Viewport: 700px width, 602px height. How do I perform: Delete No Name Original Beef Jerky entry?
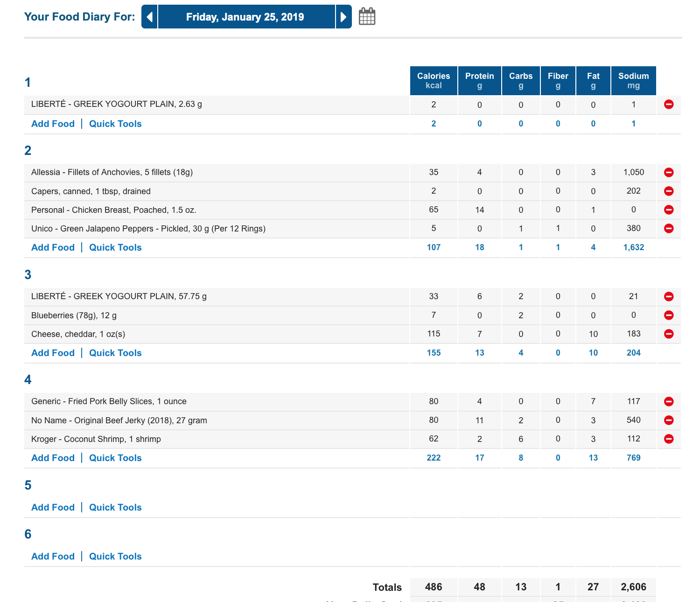click(669, 420)
